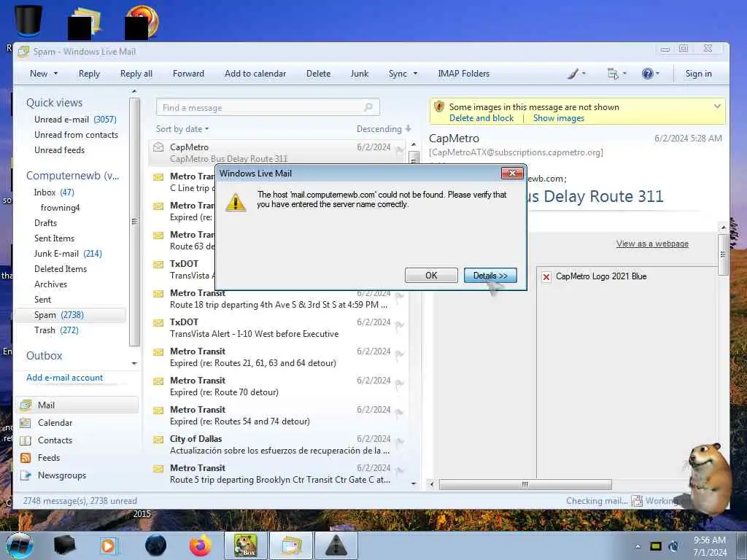Viewport: 747px width, 560px height.
Task: Open the blue Help icon
Action: (650, 74)
